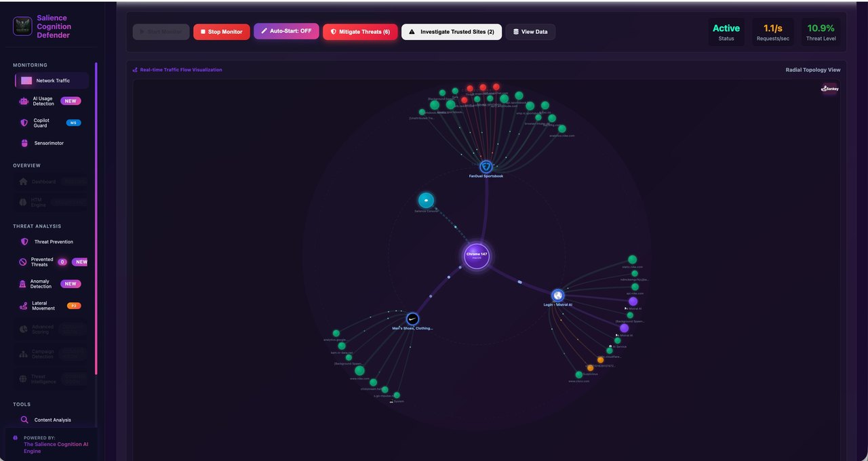Click Mitigate Threats (6)
868x461 pixels.
click(x=360, y=32)
